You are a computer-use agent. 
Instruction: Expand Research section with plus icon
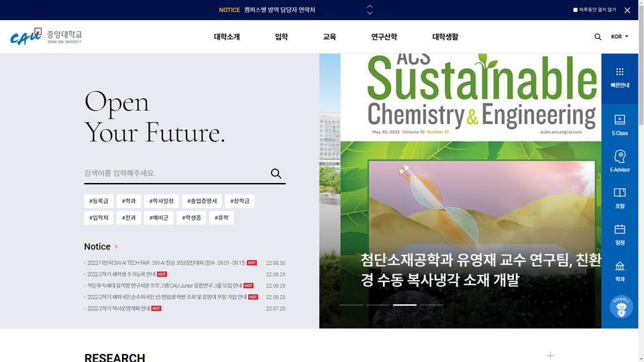[x=550, y=355]
